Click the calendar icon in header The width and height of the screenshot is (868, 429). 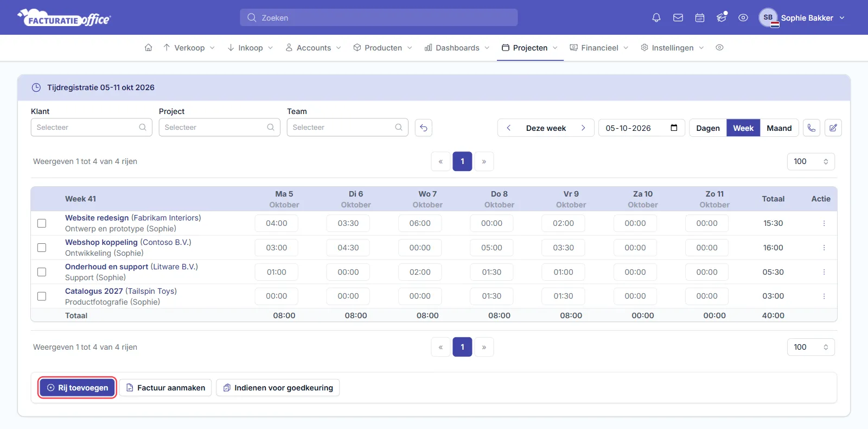point(700,18)
